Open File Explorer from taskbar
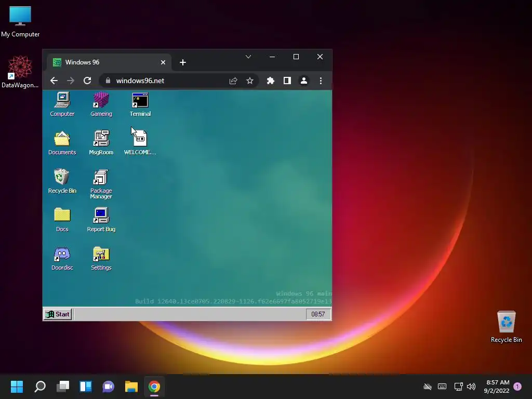Image resolution: width=532 pixels, height=399 pixels. point(131,387)
